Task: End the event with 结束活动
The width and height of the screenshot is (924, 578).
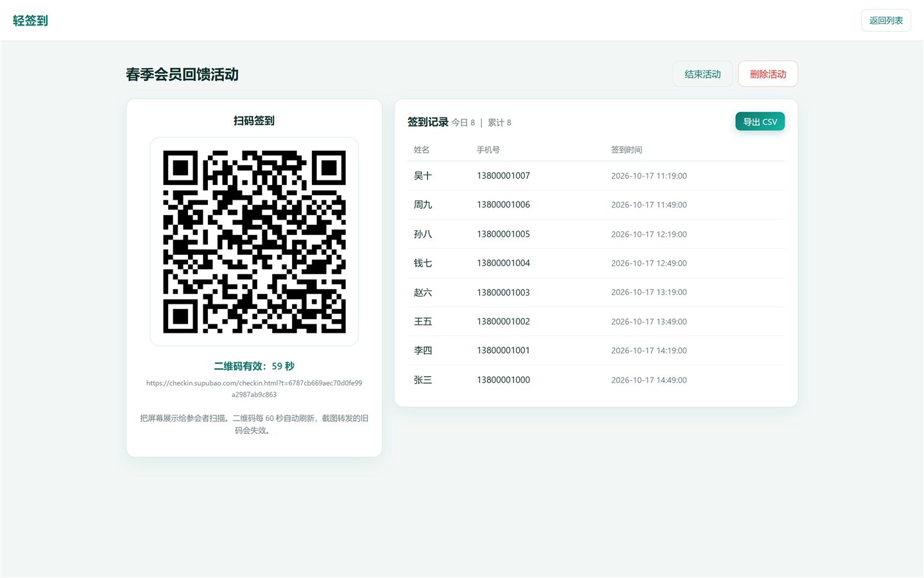Action: point(702,74)
